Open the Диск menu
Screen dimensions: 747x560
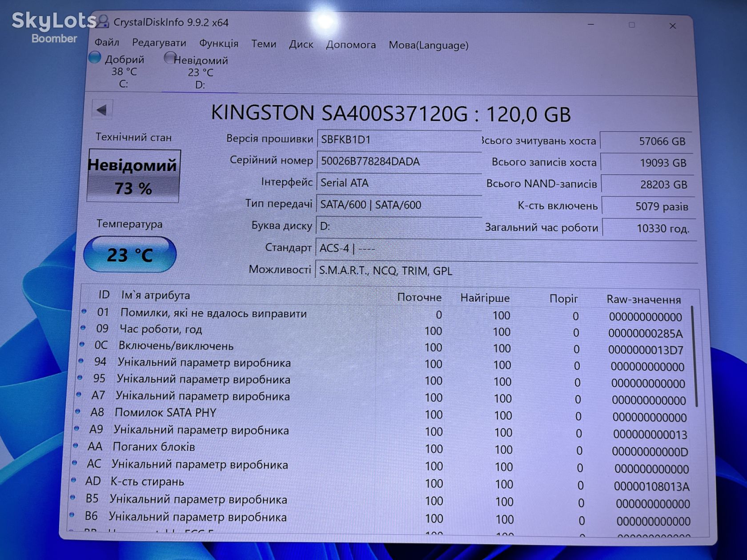[301, 44]
